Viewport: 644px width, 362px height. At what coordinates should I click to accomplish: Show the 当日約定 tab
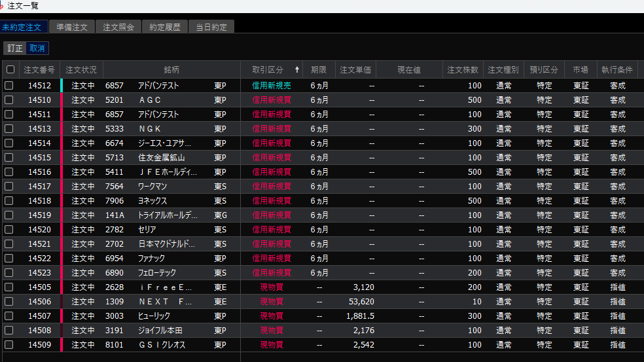(x=211, y=27)
